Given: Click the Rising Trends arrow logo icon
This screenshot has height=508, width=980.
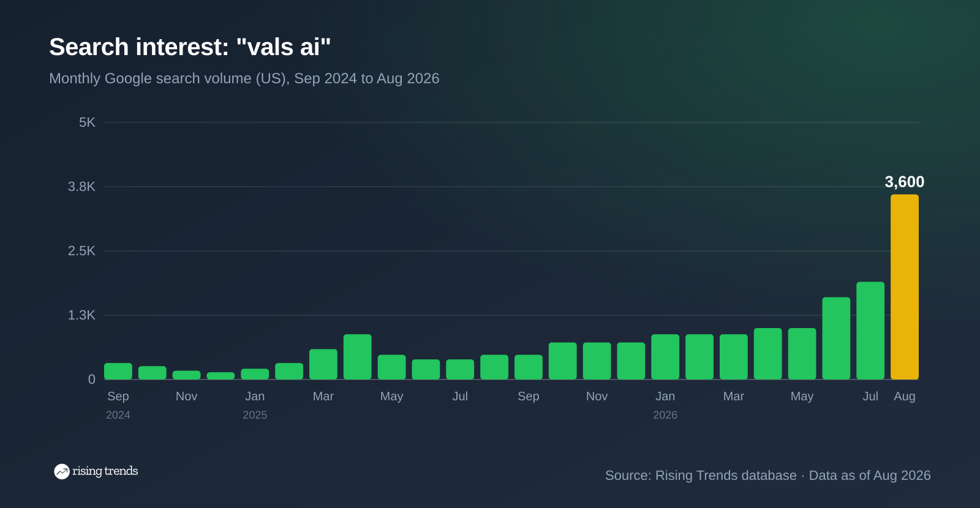Looking at the screenshot, I should [x=62, y=471].
